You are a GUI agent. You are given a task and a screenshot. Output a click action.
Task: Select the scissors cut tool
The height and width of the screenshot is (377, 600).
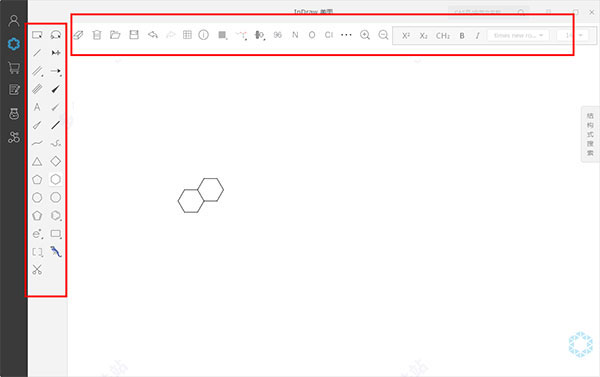37,270
